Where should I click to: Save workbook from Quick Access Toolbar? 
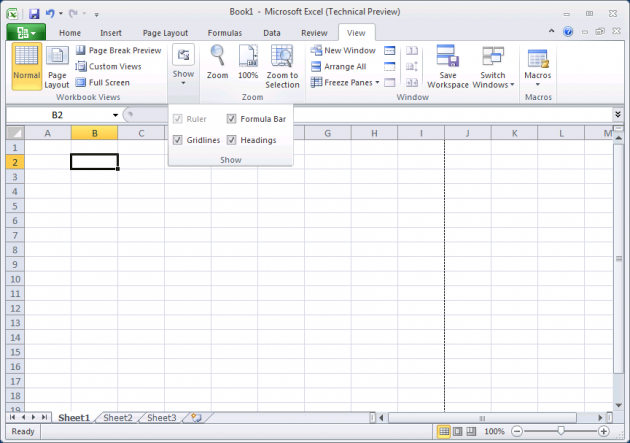(x=34, y=14)
